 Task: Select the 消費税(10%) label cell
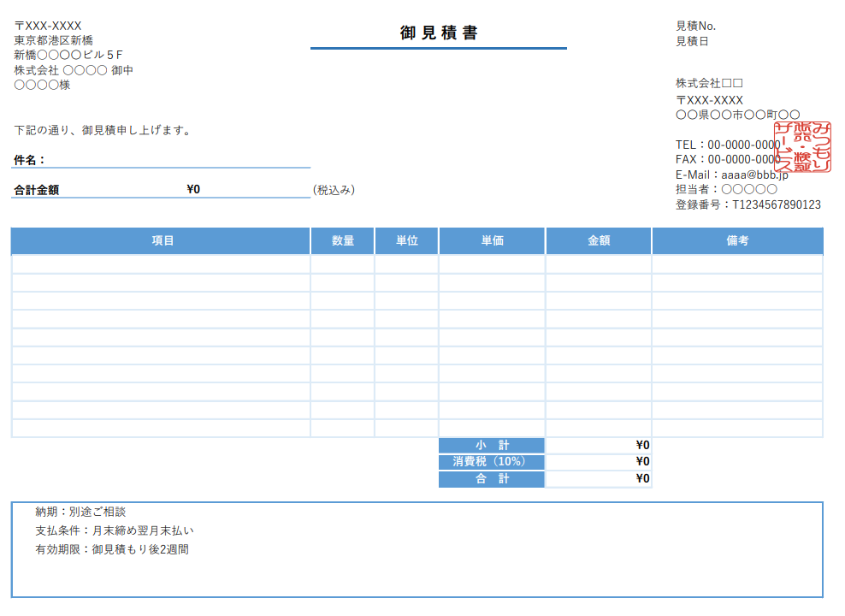pos(492,462)
